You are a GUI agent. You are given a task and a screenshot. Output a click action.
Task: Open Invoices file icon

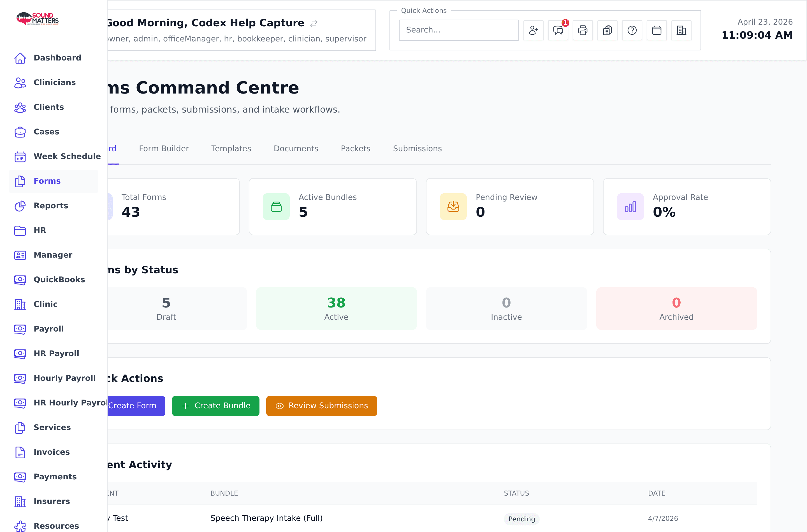tap(20, 452)
